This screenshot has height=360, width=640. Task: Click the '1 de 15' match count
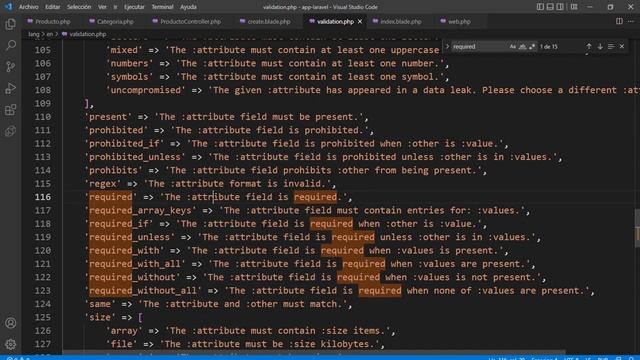click(549, 47)
